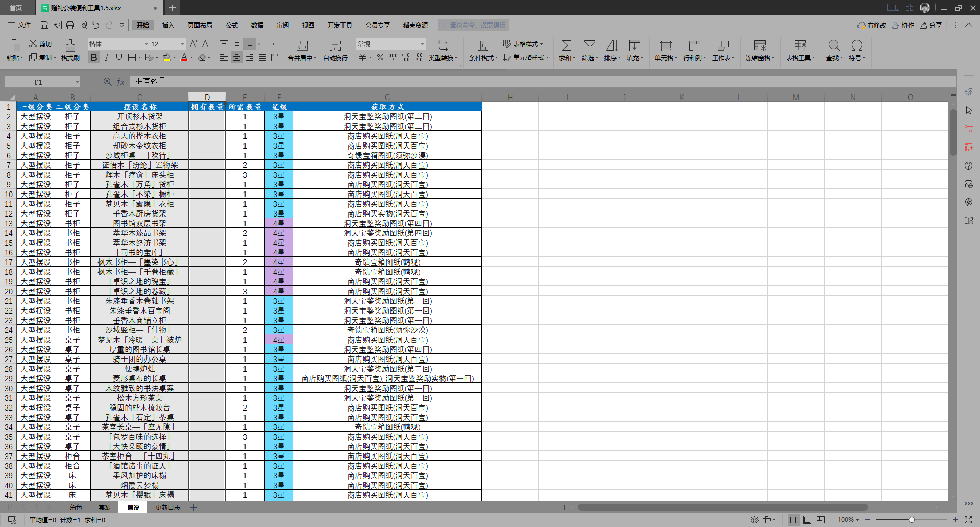Click the eraser clear-format icon
Image resolution: width=980 pixels, height=527 pixels.
[x=202, y=58]
